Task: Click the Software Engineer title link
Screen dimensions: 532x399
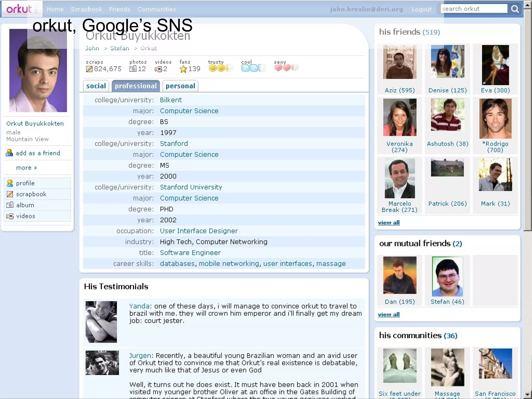Action: click(x=190, y=253)
